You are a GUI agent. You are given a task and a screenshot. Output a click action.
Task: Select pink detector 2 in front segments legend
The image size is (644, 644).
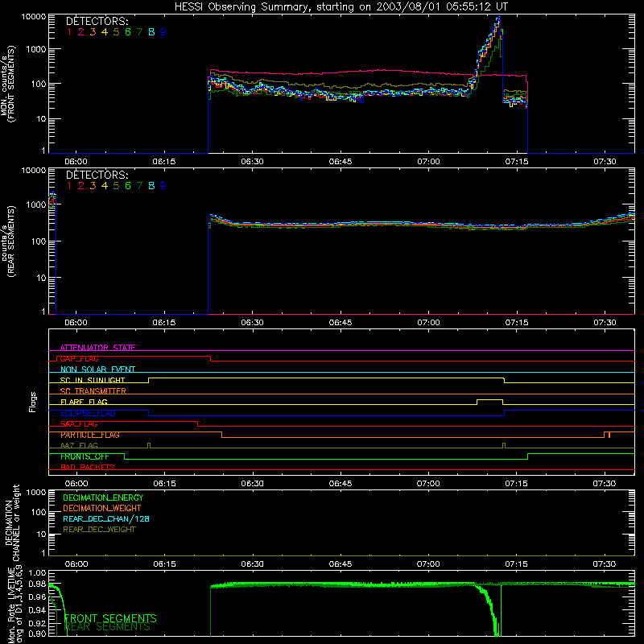pyautogui.click(x=81, y=31)
